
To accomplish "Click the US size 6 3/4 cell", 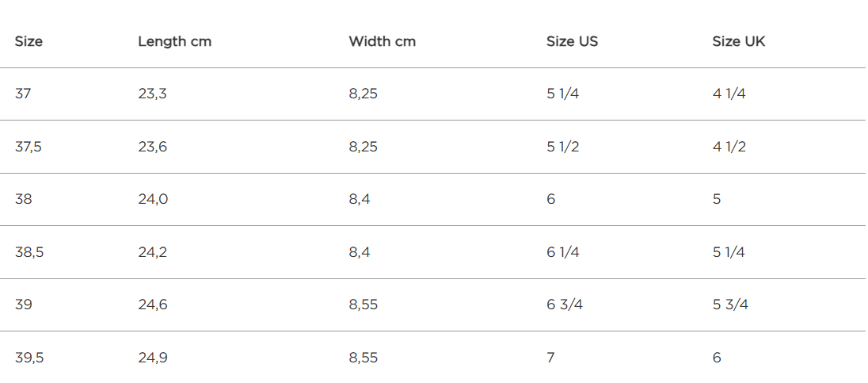I will [565, 304].
